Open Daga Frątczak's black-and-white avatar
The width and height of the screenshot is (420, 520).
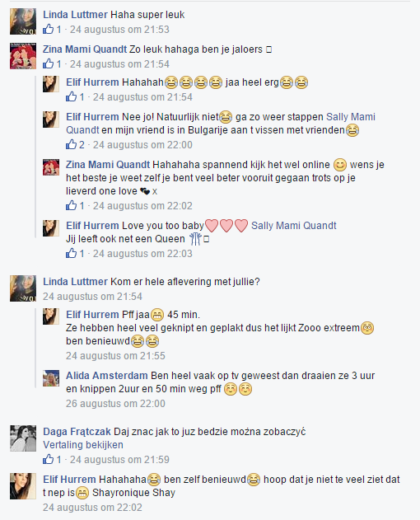(23, 438)
